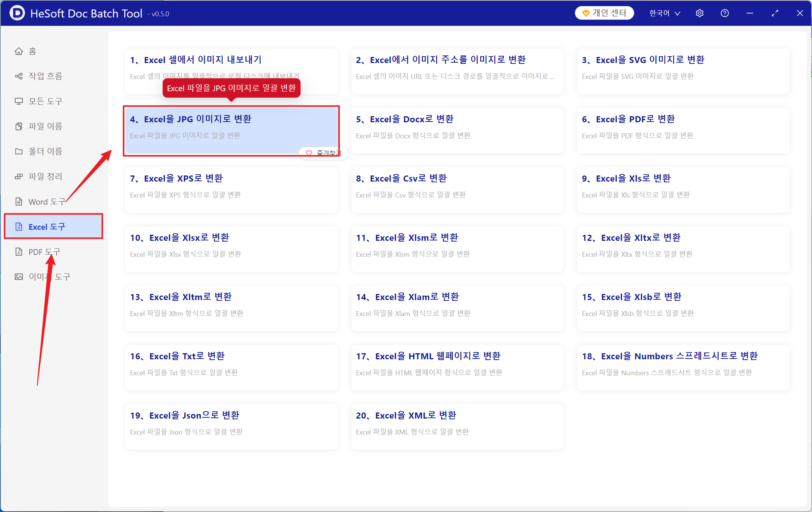Image resolution: width=812 pixels, height=512 pixels.
Task: Open 'Excel을 Xltx로 변환' card
Action: click(x=683, y=249)
